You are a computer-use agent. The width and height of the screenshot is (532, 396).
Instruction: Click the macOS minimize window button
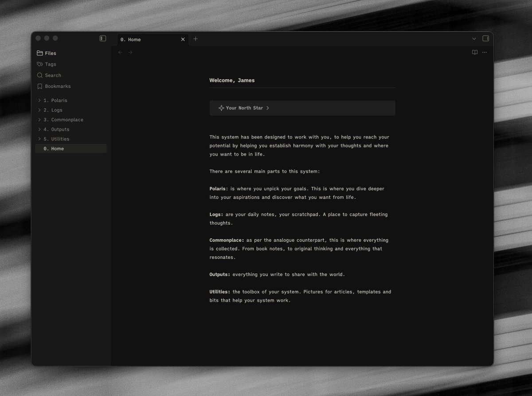tap(47, 39)
